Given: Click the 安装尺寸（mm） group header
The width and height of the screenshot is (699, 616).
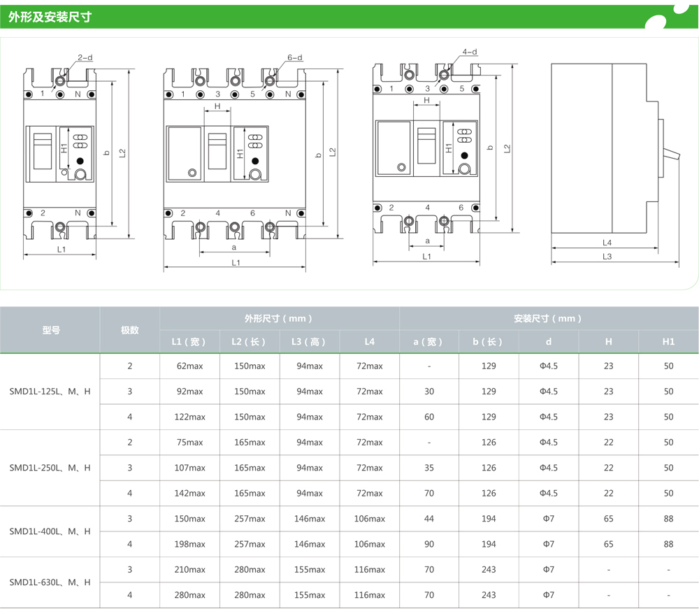Looking at the screenshot, I should (548, 318).
